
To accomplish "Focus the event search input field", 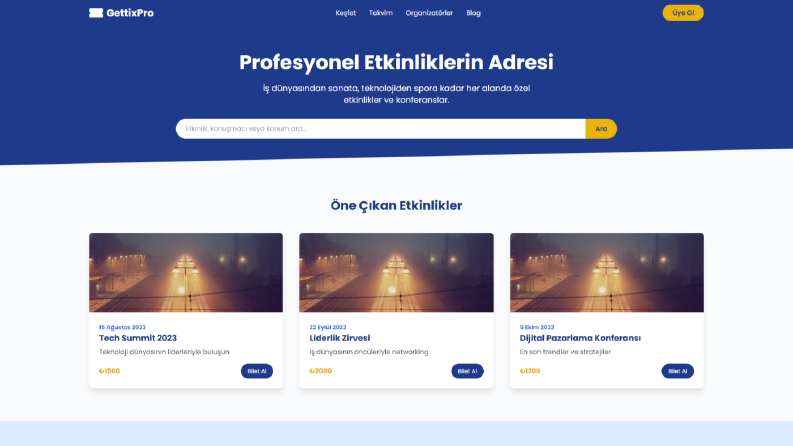I will pyautogui.click(x=380, y=128).
